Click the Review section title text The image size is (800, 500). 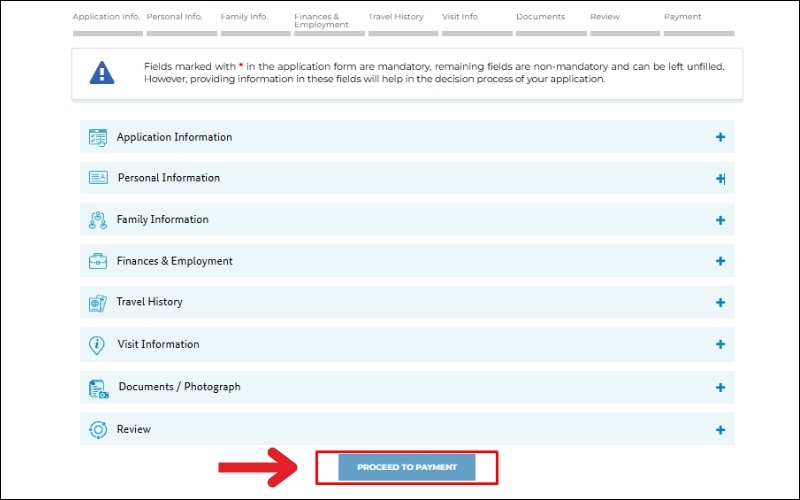[134, 430]
